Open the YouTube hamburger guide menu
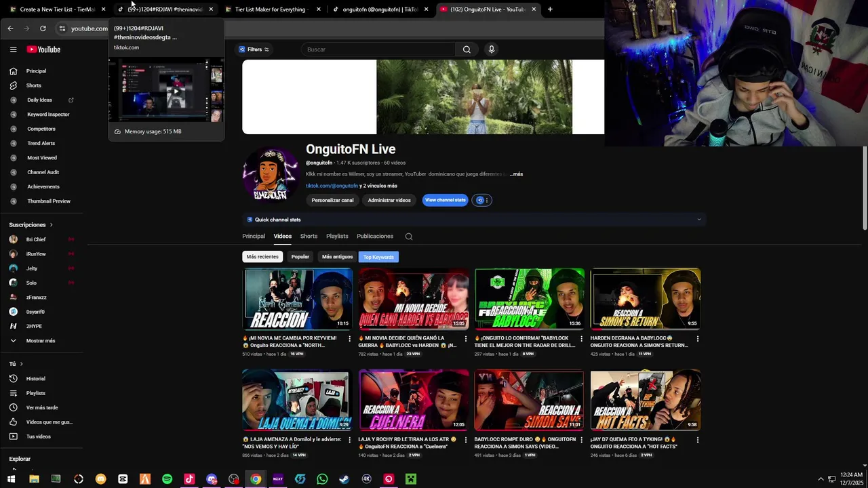This screenshot has width=868, height=488. click(x=13, y=49)
